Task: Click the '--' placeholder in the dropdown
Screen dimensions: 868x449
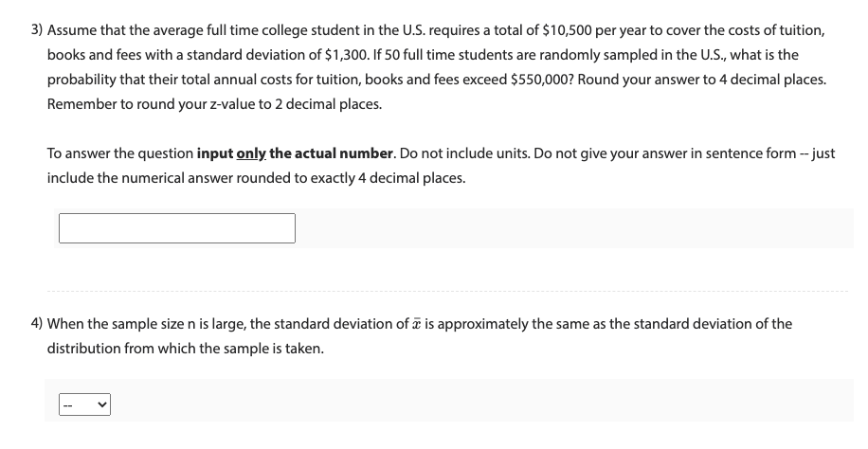Action: (x=67, y=405)
